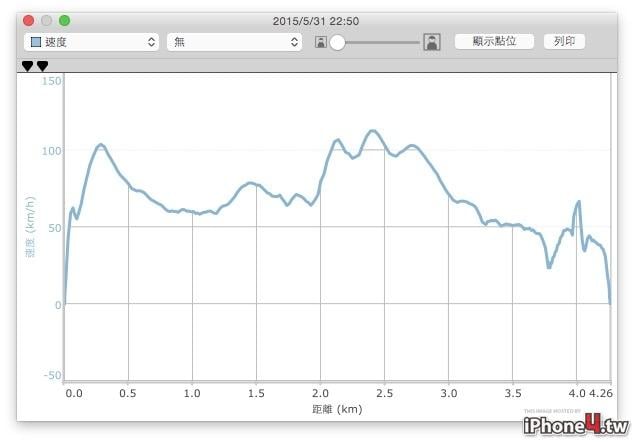Open the 速度 data dropdown
The image size is (634, 442).
tap(91, 42)
